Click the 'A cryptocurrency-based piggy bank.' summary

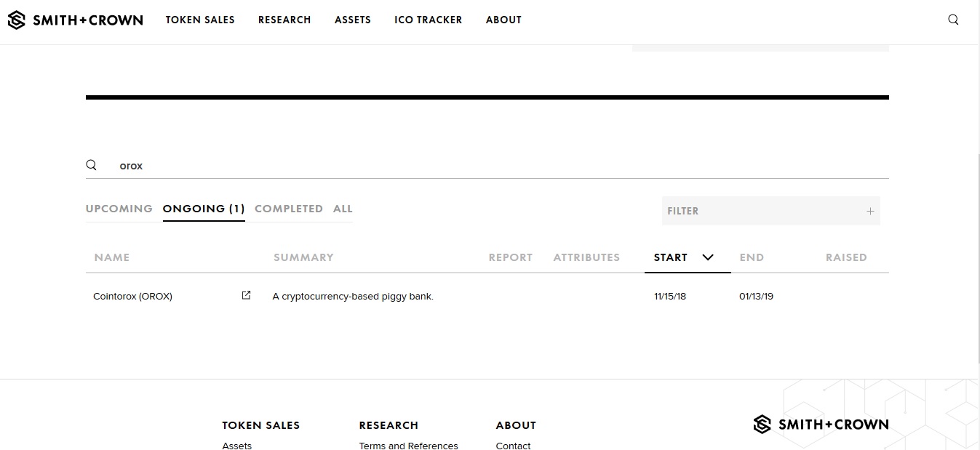pos(353,297)
